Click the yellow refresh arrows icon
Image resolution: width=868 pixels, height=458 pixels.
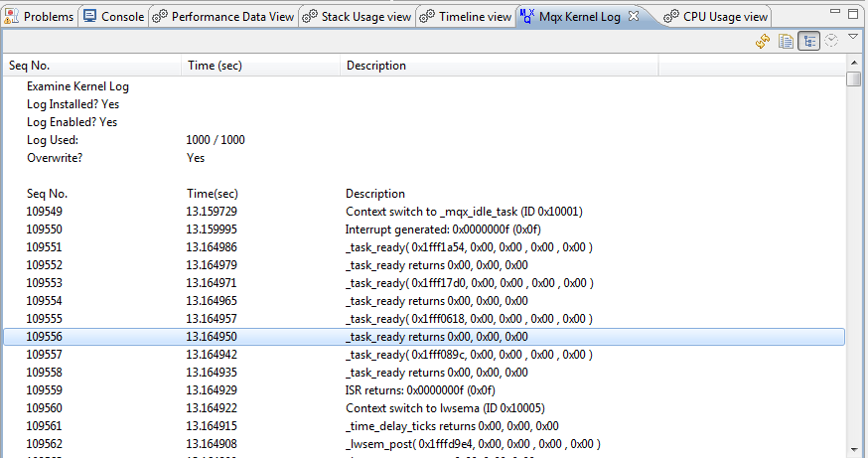point(763,41)
